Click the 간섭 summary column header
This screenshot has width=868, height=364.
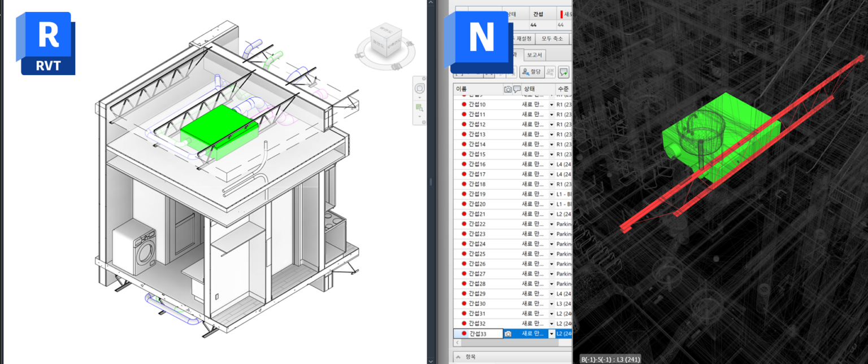coord(537,14)
